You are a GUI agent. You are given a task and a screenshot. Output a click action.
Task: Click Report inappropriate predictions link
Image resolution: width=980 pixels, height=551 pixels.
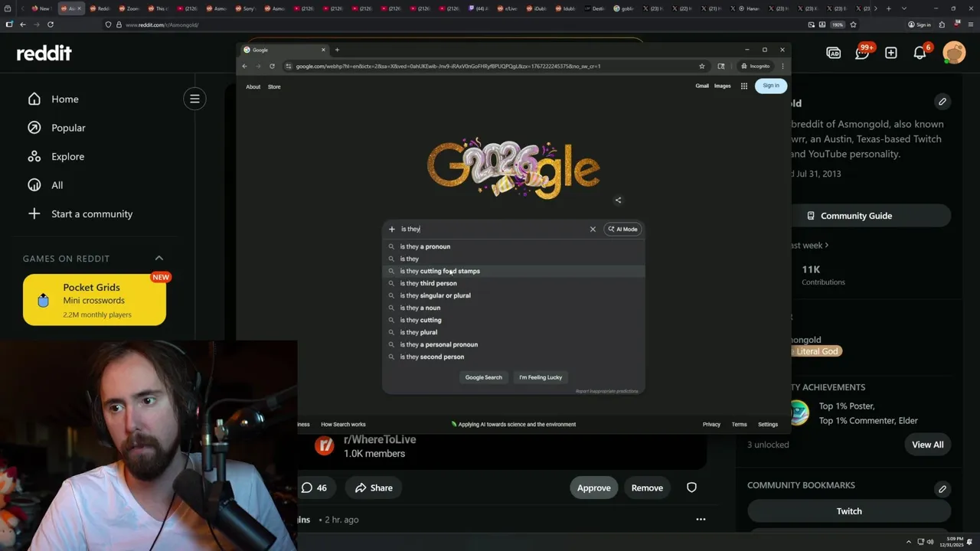[x=606, y=391]
